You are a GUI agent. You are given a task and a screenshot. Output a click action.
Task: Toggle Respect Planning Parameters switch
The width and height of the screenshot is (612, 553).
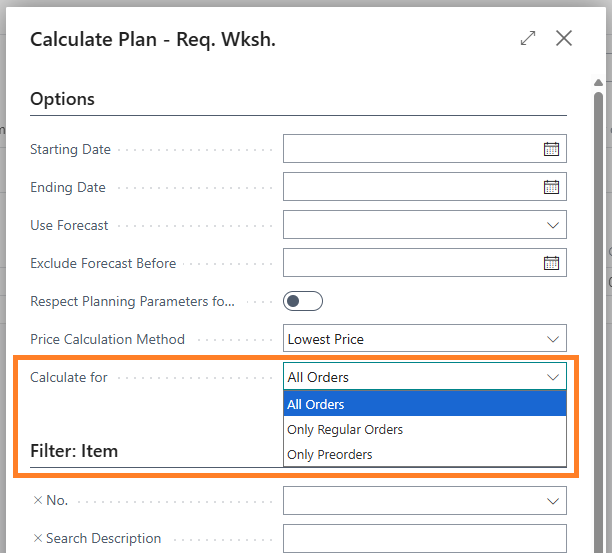[303, 301]
